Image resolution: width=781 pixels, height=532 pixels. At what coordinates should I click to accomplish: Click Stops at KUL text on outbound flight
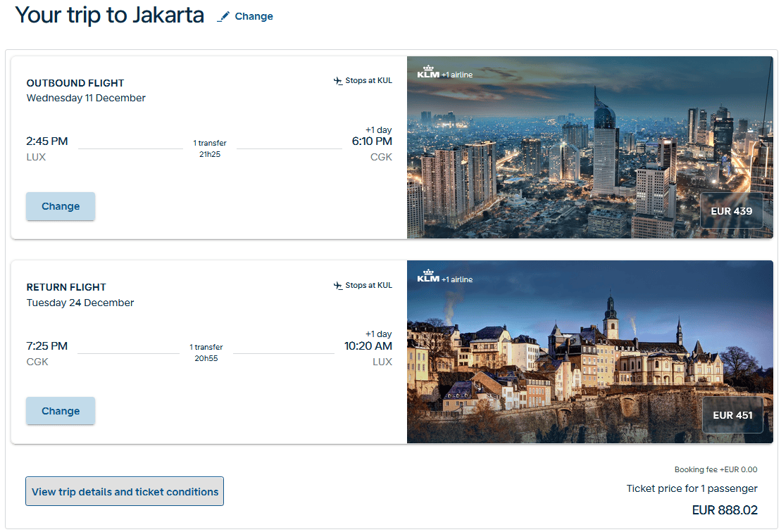[x=368, y=81]
